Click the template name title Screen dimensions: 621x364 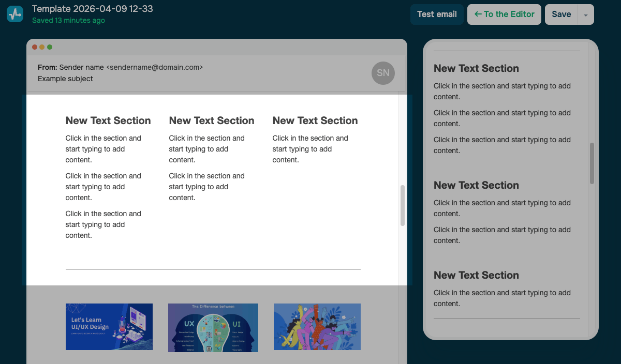pyautogui.click(x=92, y=9)
